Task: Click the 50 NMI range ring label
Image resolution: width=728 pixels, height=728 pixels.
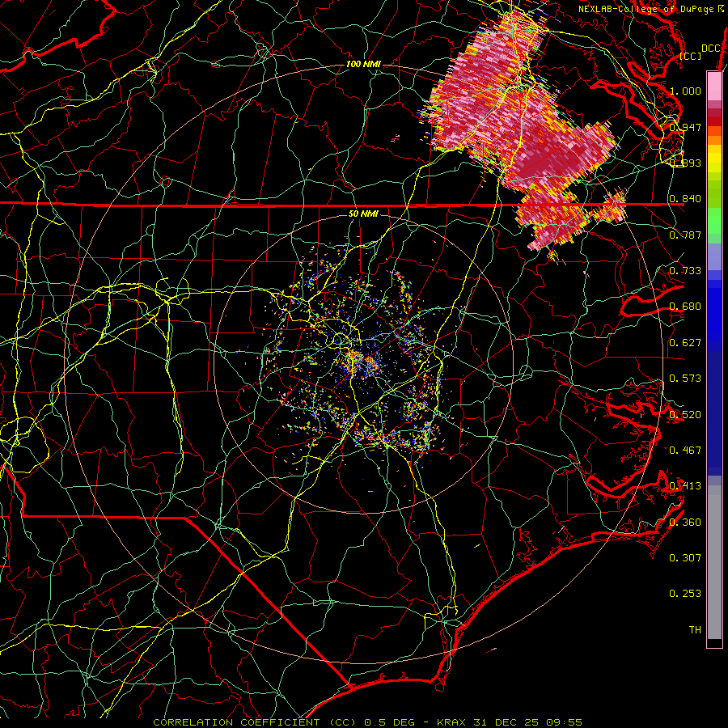Action: [x=363, y=214]
